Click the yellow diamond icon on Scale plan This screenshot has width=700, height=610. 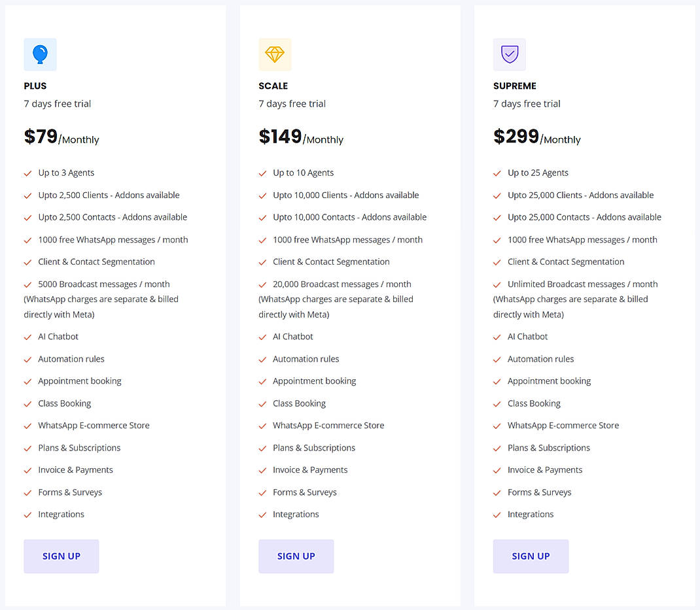275,54
